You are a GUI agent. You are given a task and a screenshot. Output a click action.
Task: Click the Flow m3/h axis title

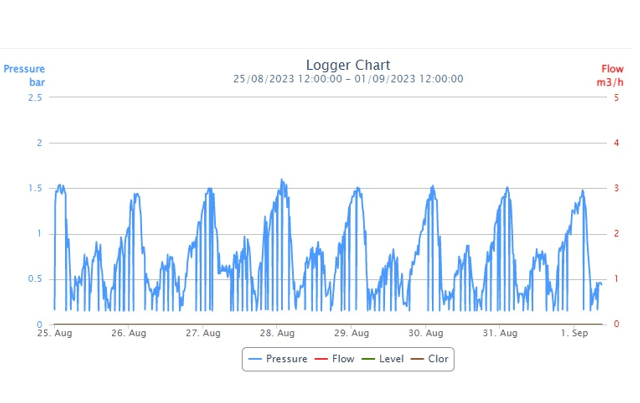611,75
